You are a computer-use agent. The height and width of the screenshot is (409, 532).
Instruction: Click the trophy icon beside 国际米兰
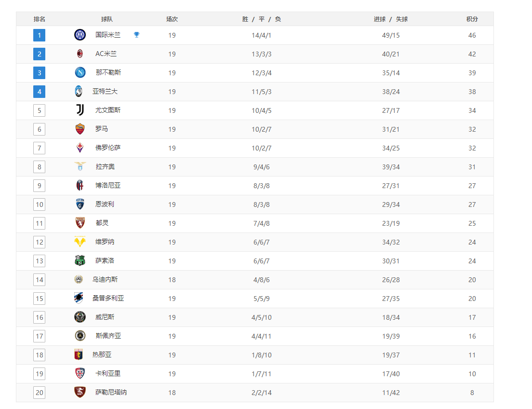(x=137, y=35)
